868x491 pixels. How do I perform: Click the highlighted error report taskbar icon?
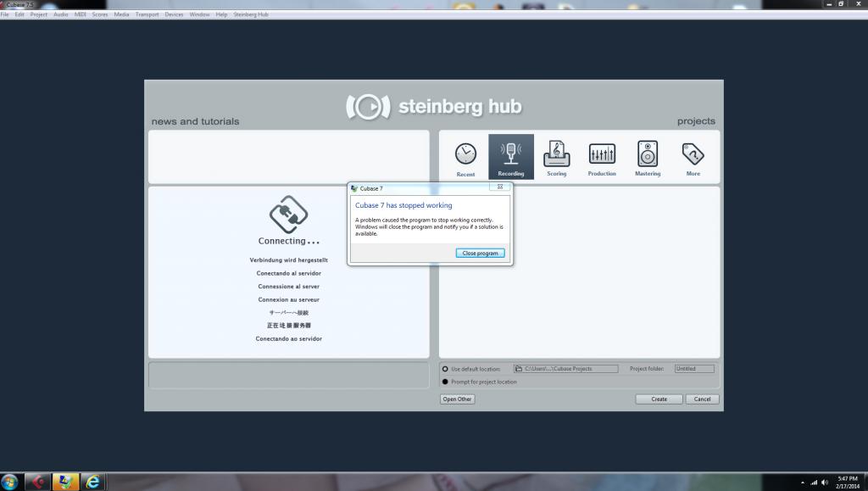[x=65, y=482]
